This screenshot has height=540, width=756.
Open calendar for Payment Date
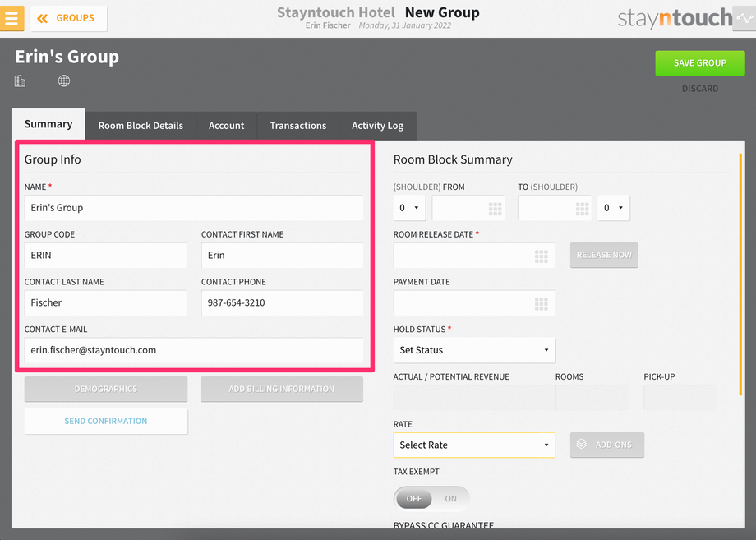click(541, 304)
